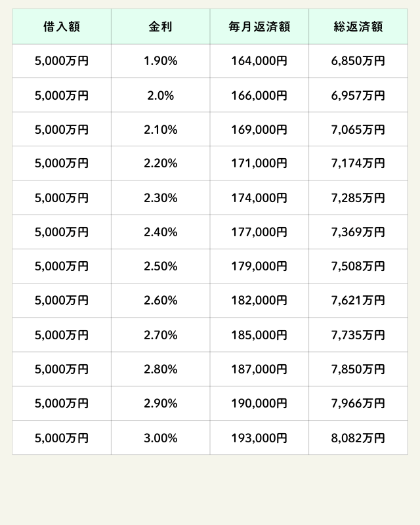Select the 7,285万円 total repayment cell
Image resolution: width=420 pixels, height=525 pixels.
[358, 198]
